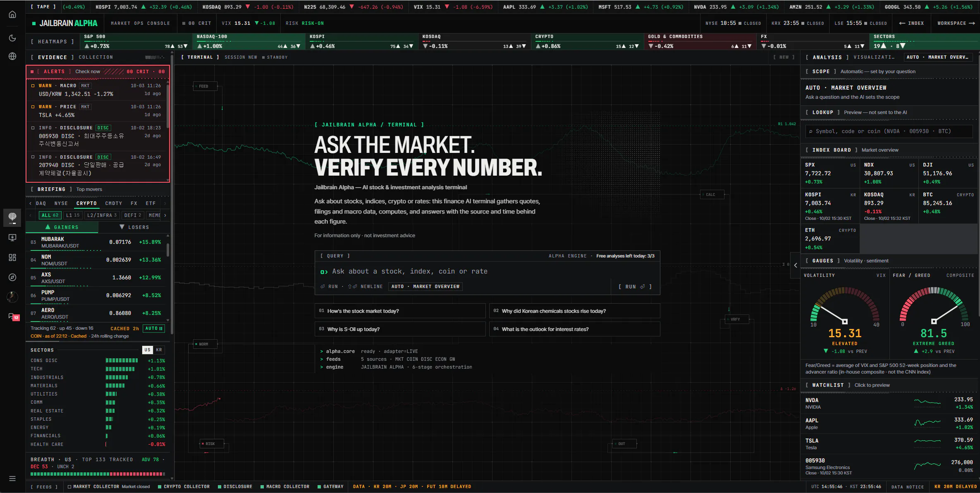Open the hamburger menu at sidebar bottom
980x493 pixels.
[12, 479]
